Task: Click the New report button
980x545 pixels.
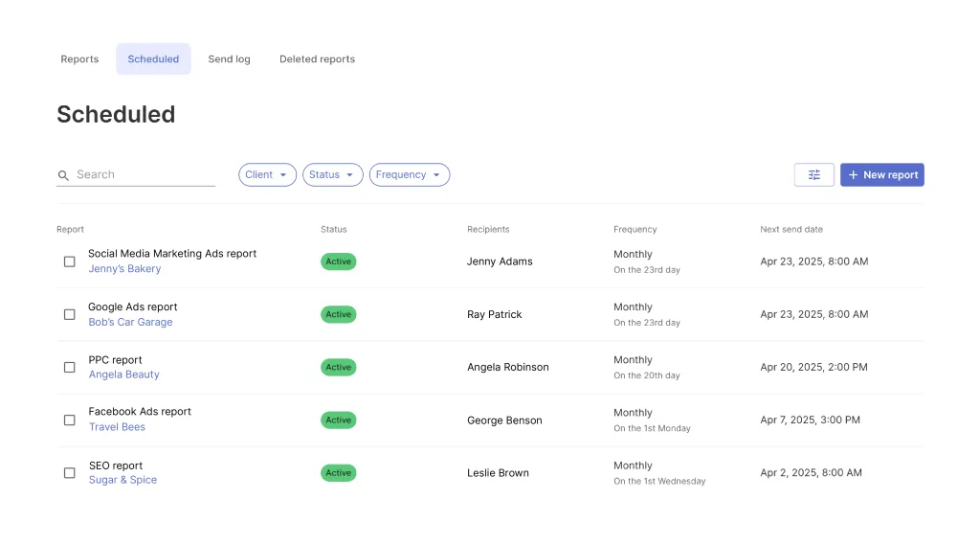Action: coord(881,174)
